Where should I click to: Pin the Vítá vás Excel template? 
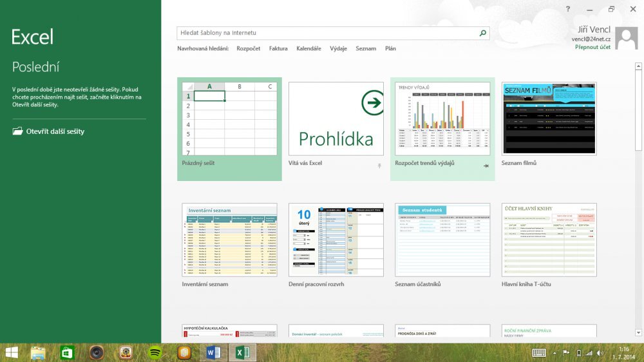pyautogui.click(x=379, y=166)
